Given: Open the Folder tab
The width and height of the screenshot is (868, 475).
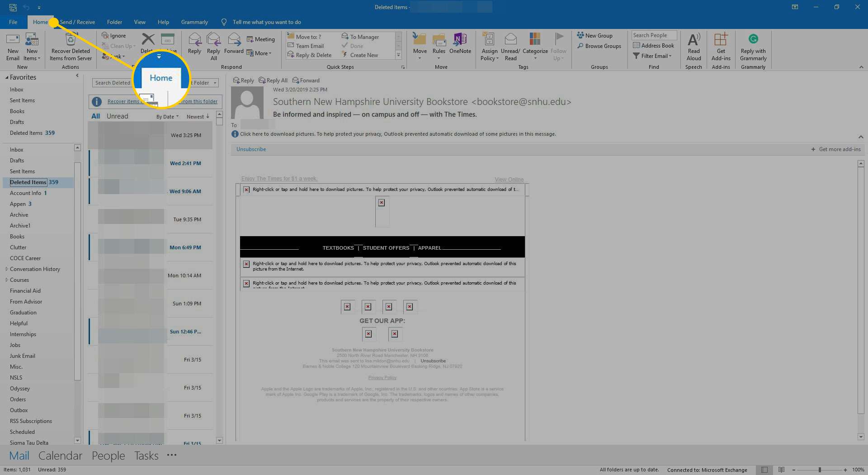Looking at the screenshot, I should pos(114,22).
